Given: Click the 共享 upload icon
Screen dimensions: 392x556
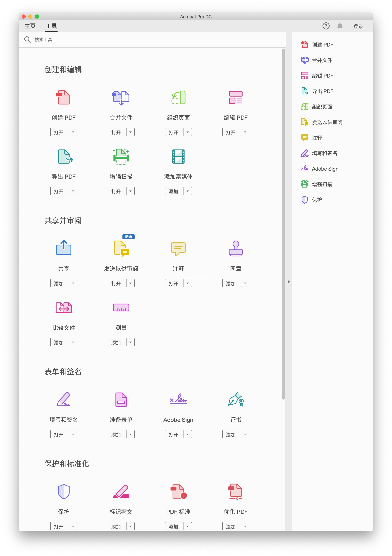Looking at the screenshot, I should point(63,247).
